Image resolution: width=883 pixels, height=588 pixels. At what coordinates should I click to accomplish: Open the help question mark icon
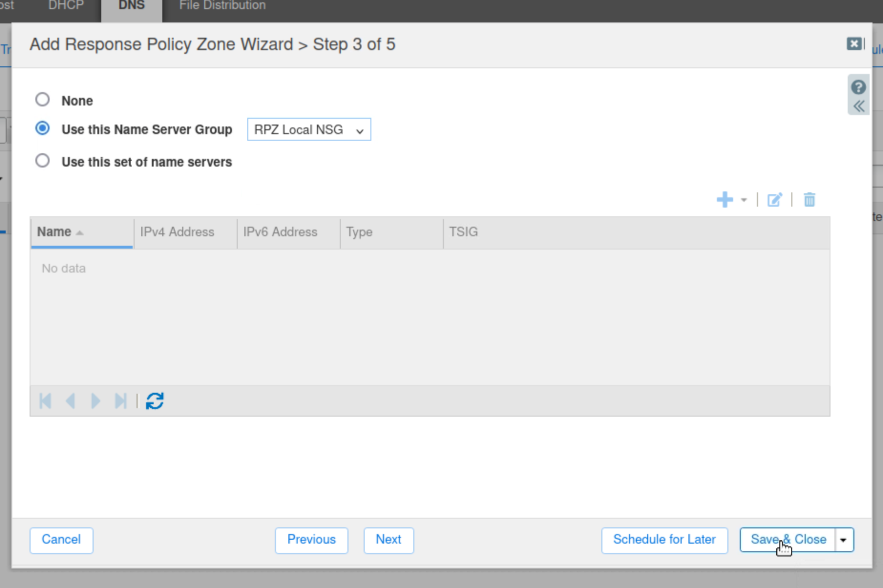858,87
